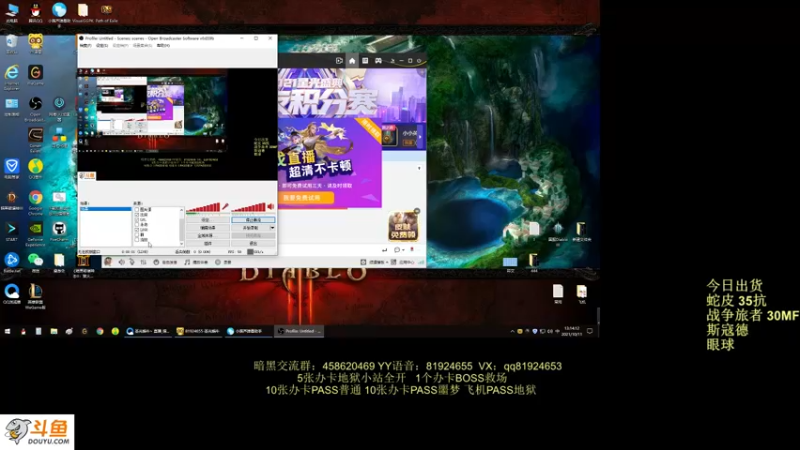
Task: Adjust the OBS microphone volume meter
Action: pyautogui.click(x=203, y=207)
